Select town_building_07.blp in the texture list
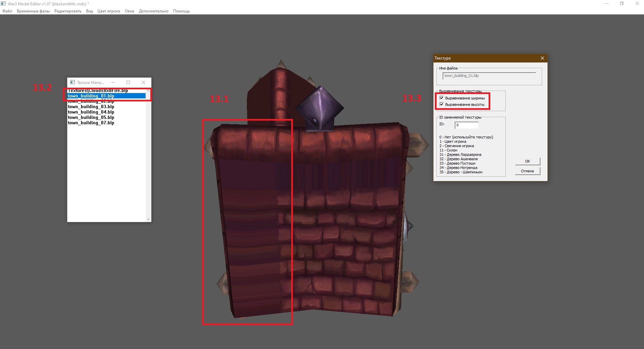The width and height of the screenshot is (644, 349). [107, 123]
